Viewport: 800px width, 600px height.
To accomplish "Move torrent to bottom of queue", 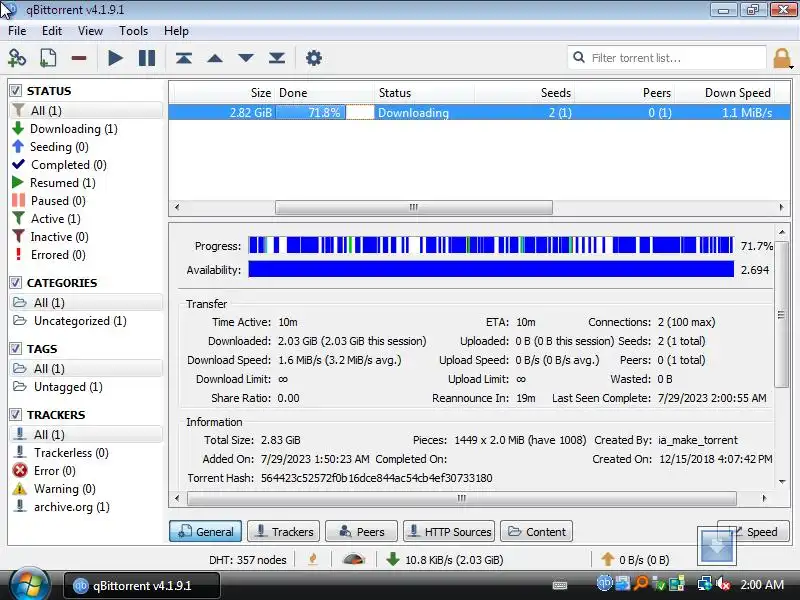I will 277,58.
